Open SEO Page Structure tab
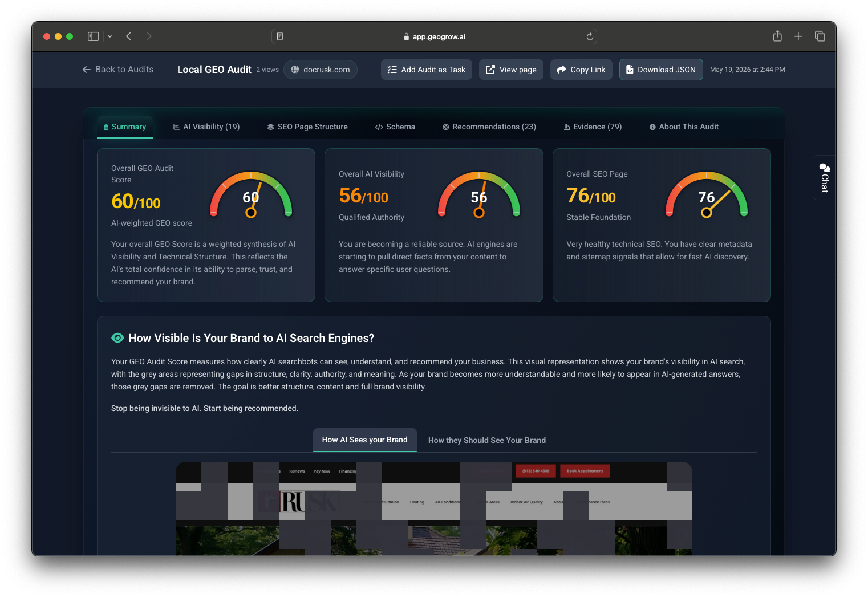This screenshot has height=598, width=868. 307,127
